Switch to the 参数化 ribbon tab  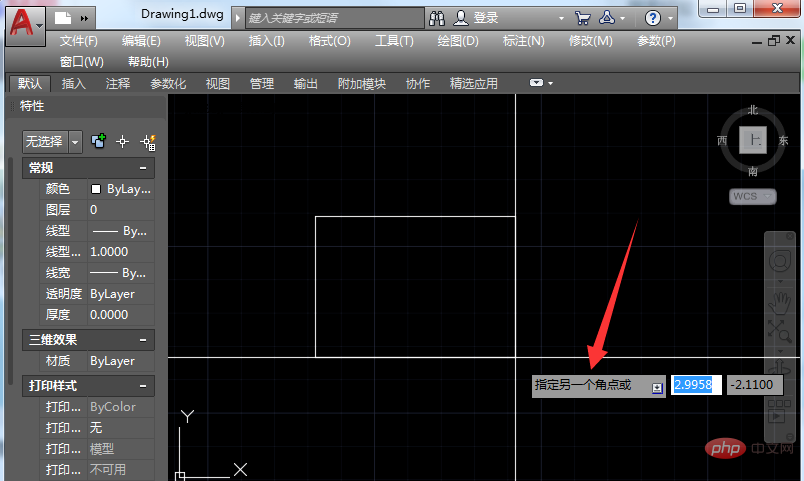[x=168, y=84]
